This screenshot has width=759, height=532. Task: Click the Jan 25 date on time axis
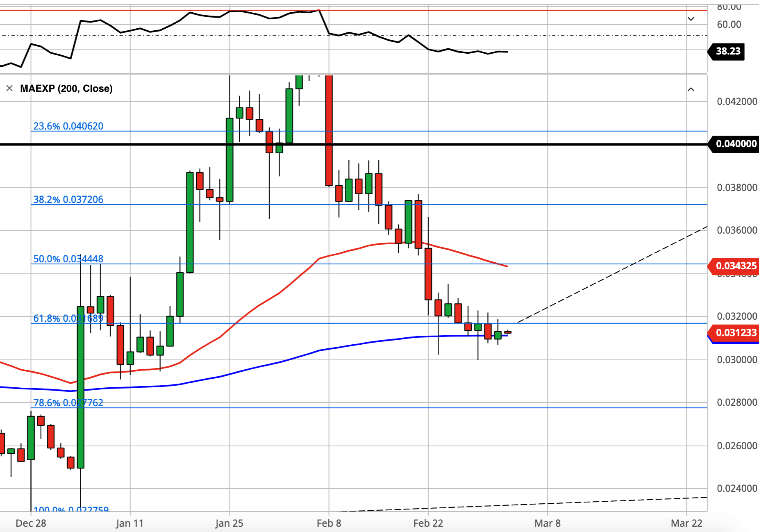[229, 523]
